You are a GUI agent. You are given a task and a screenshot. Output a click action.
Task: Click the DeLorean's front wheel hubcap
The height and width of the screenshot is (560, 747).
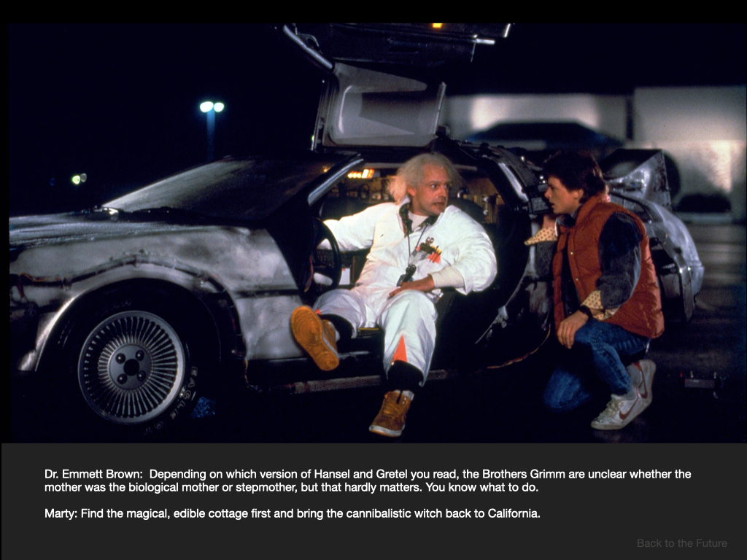[x=132, y=367]
